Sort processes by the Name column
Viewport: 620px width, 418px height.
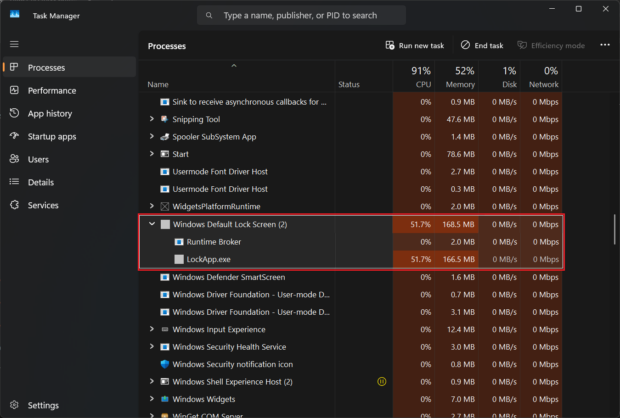coord(236,77)
